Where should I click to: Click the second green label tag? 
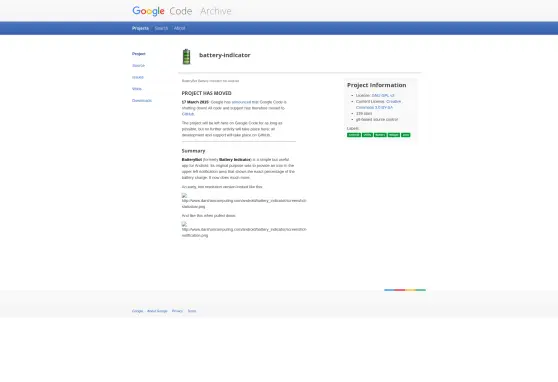[367, 135]
